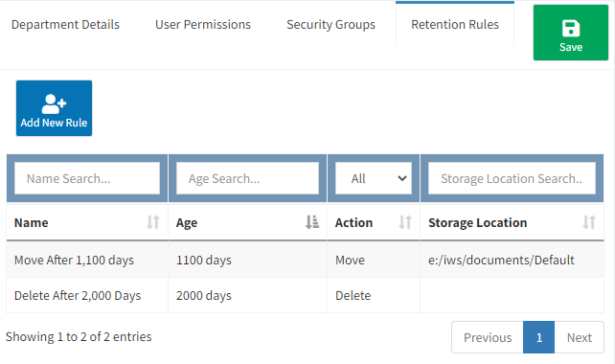Sort table by Age sort icon
Image resolution: width=615 pixels, height=364 pixels.
(312, 222)
